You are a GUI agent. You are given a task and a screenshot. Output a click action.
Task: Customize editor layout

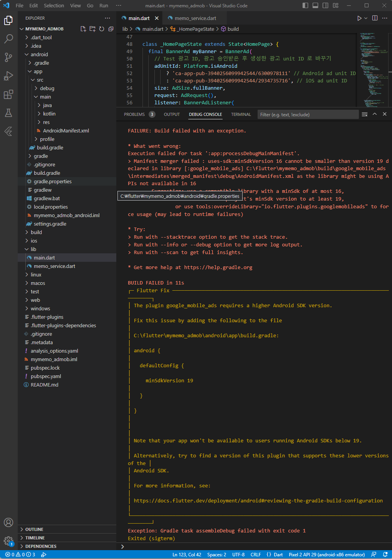(x=336, y=5)
